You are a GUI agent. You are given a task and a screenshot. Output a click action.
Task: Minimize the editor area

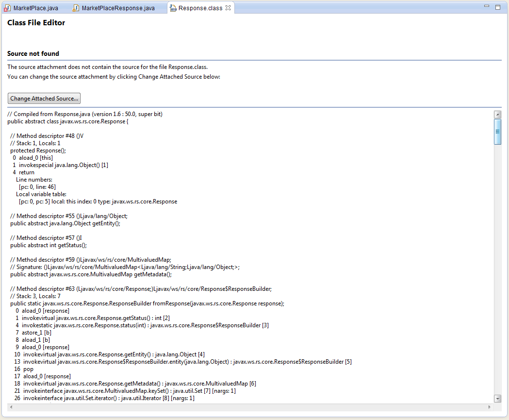(x=487, y=6)
